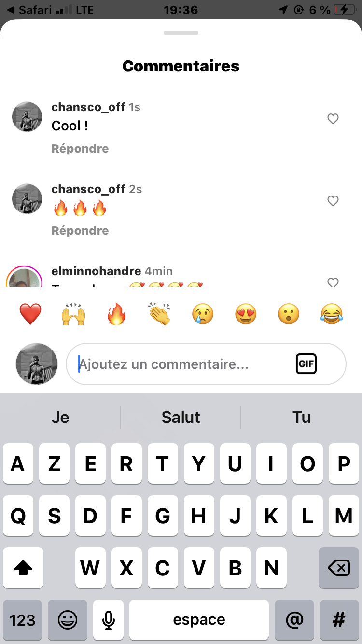Choose the "Je" keyboard suggestion
The image size is (362, 644).
(60, 417)
